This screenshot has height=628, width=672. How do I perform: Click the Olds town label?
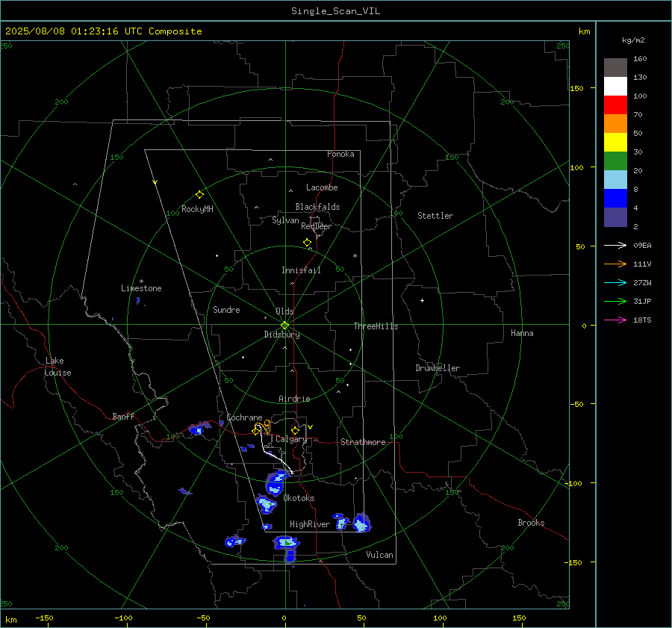(x=284, y=311)
